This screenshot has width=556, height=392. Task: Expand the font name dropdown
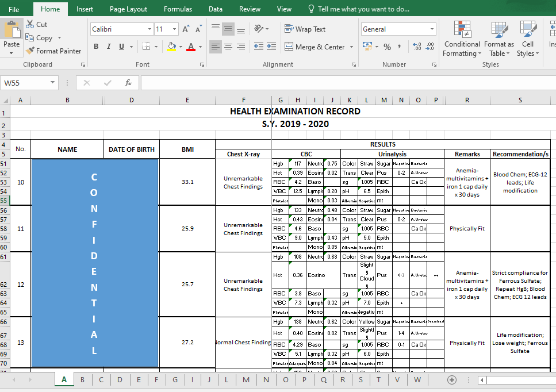click(x=149, y=29)
